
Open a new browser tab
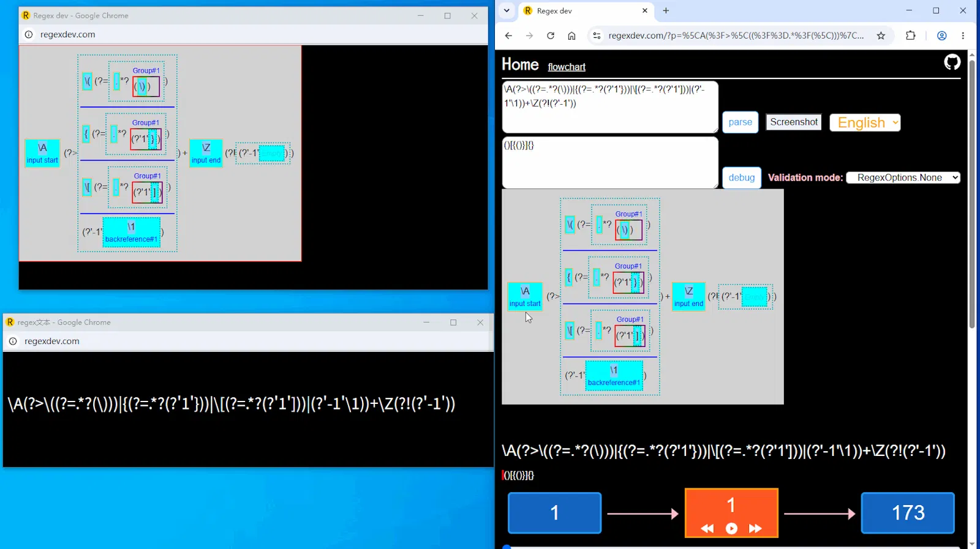point(666,10)
